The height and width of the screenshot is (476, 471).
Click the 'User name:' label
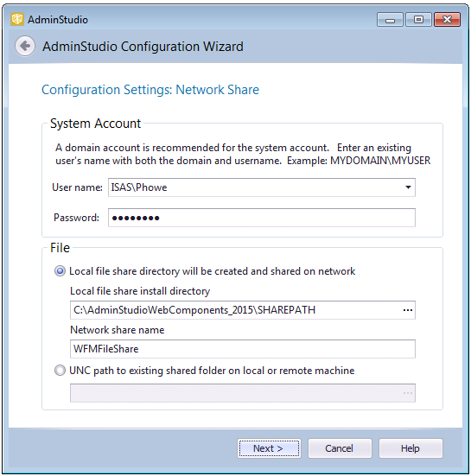[77, 187]
